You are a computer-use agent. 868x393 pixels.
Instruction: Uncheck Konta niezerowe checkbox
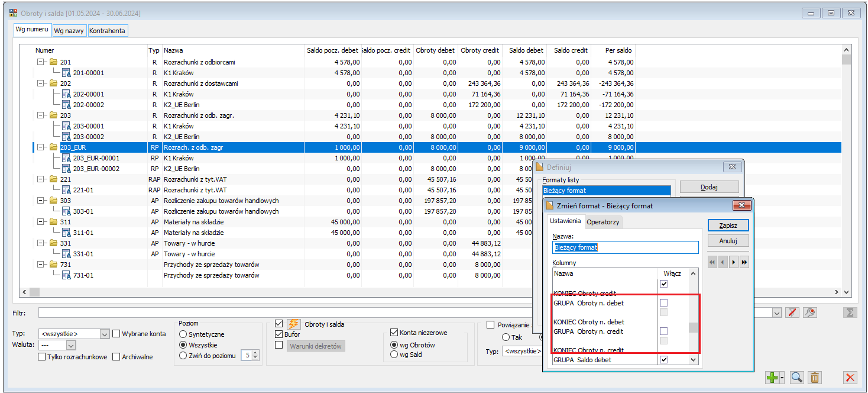click(x=394, y=333)
